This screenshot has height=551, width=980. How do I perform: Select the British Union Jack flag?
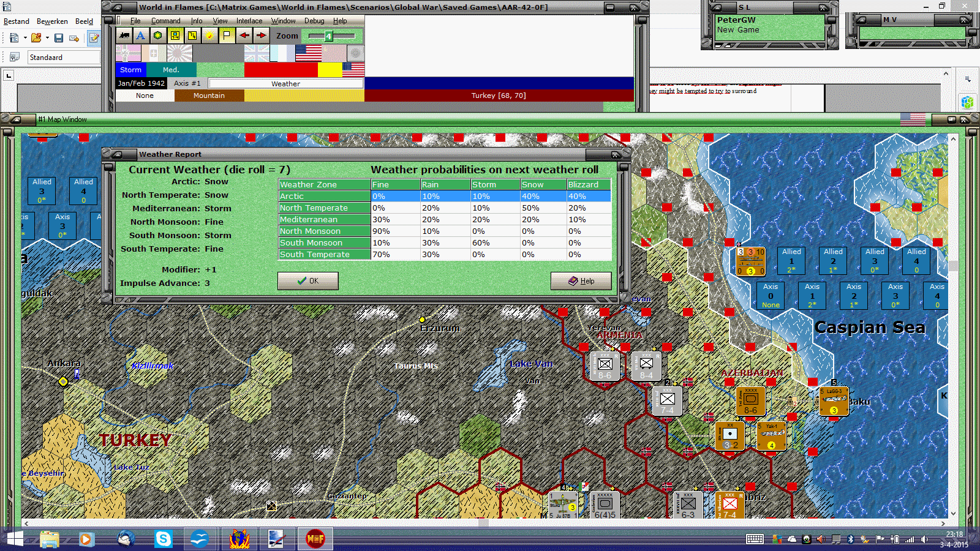257,53
